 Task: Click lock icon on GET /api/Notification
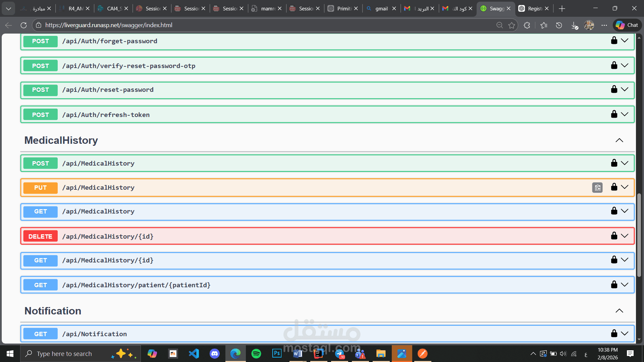pyautogui.click(x=614, y=334)
